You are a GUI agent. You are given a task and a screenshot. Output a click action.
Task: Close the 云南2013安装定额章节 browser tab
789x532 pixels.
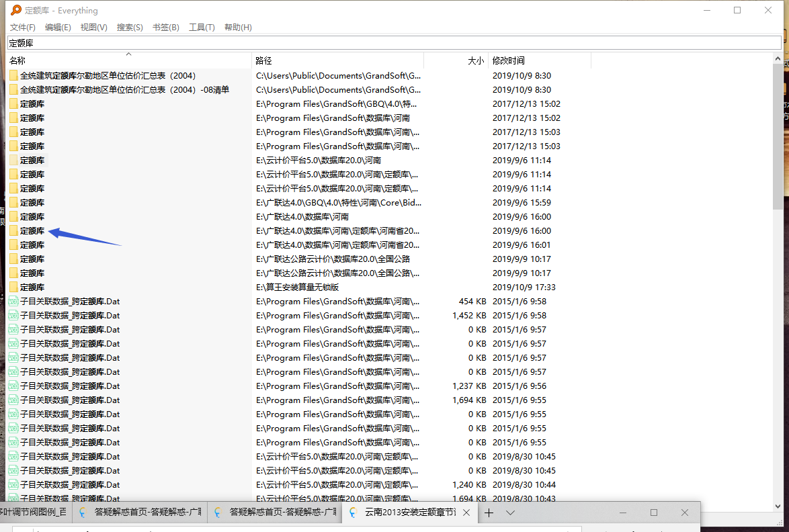[x=466, y=513]
